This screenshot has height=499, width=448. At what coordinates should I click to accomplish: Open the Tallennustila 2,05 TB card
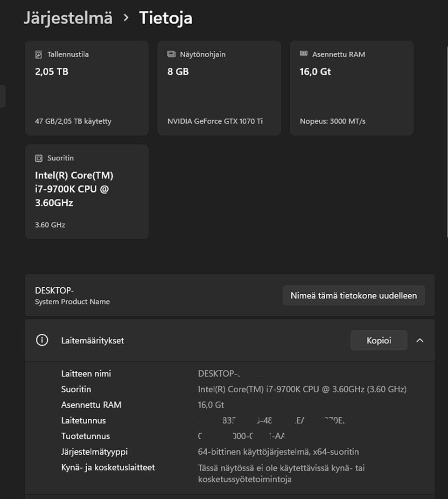click(x=87, y=88)
